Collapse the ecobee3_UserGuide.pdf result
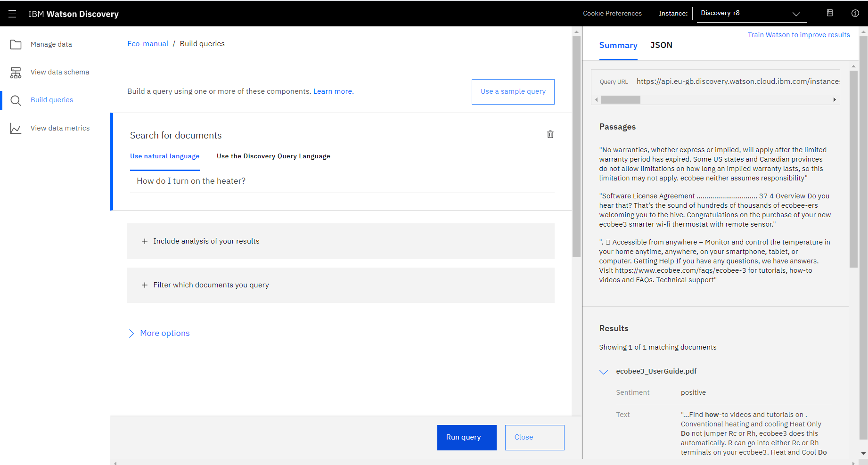Image resolution: width=868 pixels, height=465 pixels. [603, 372]
